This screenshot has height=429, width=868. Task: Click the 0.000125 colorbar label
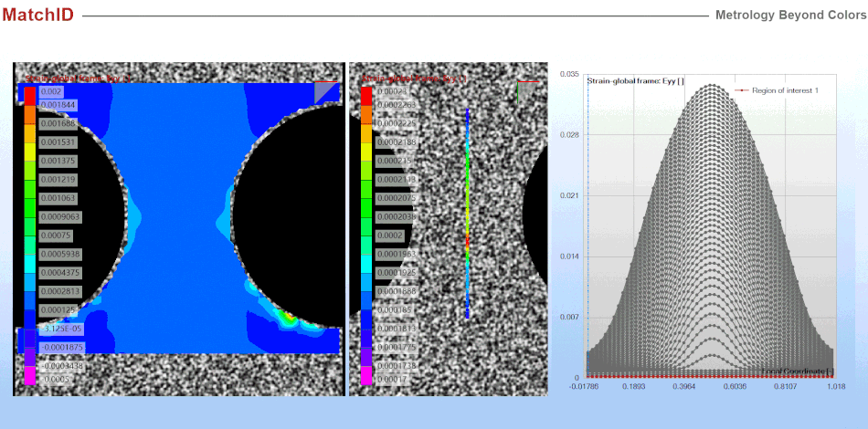click(x=58, y=310)
